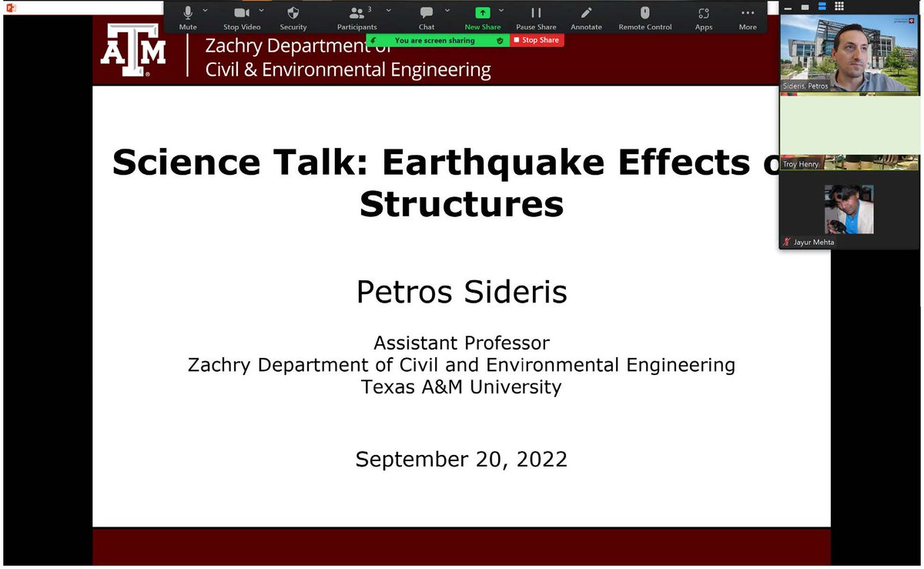The image size is (924, 569).
Task: Switch to gallery view layout
Action: pyautogui.click(x=839, y=6)
